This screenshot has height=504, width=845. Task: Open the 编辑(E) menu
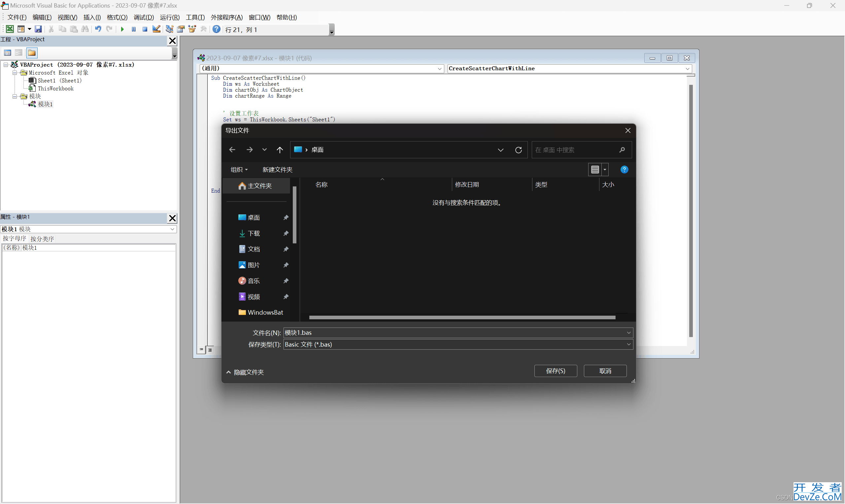pyautogui.click(x=42, y=17)
